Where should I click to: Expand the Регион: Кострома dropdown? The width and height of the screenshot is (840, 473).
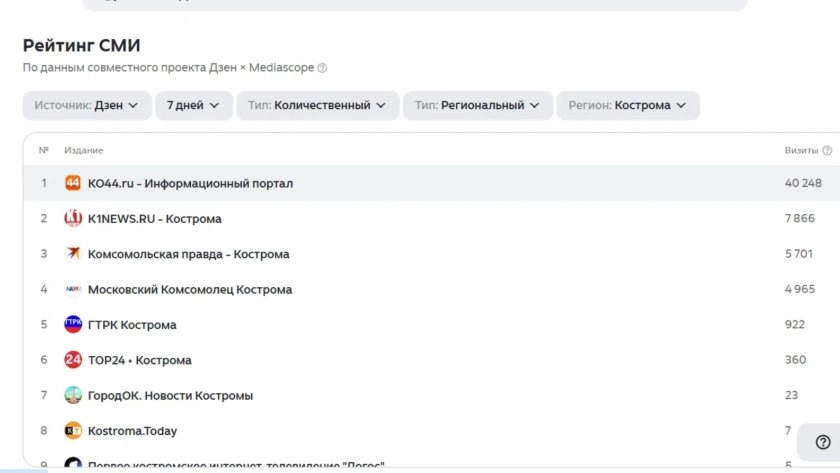628,106
